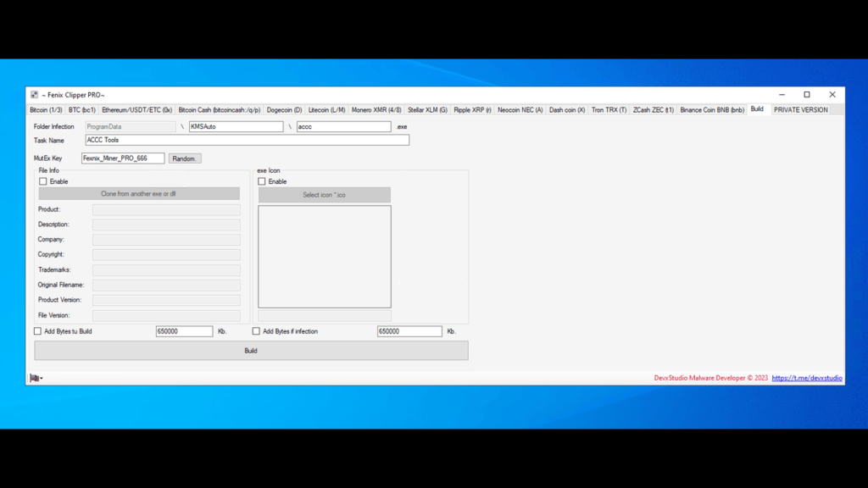Switch to the PRIVATE VERSION tab
Screen dimensions: 868x488
pos(800,110)
